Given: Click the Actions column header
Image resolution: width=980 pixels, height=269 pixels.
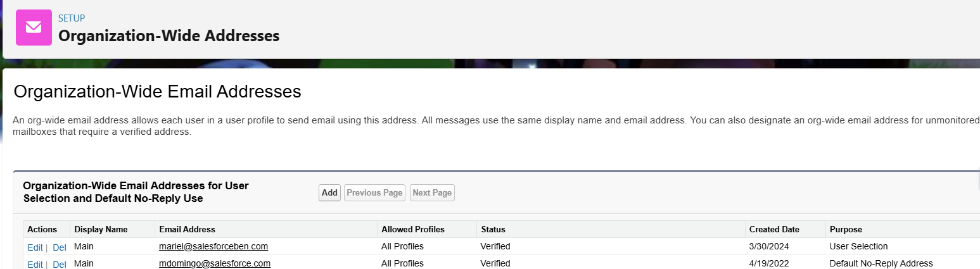Looking at the screenshot, I should pos(42,229).
